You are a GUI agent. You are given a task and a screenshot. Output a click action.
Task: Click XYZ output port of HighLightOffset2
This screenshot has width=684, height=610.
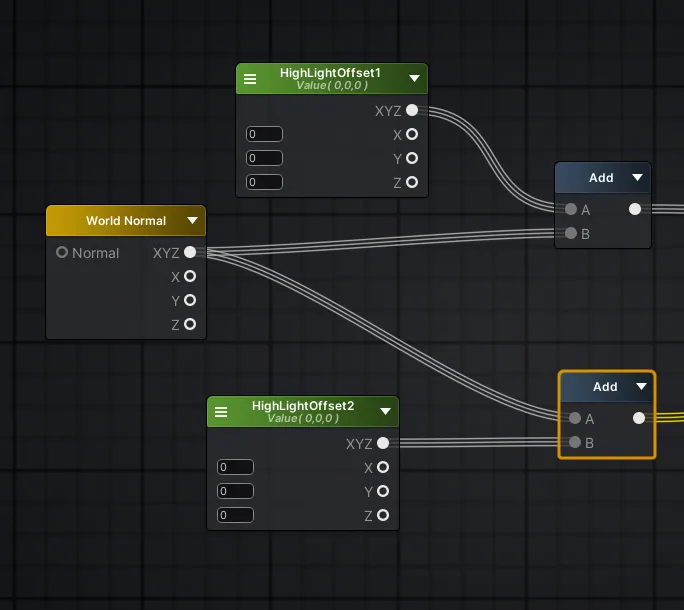click(383, 443)
